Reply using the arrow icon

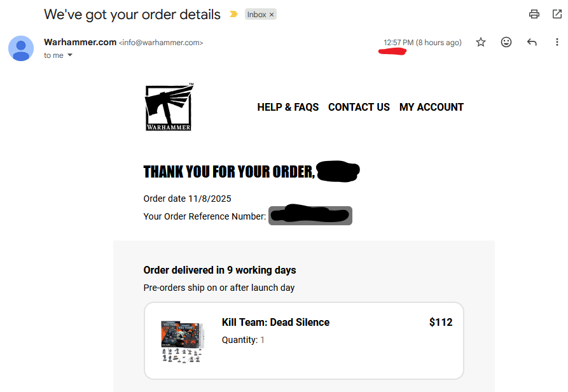[532, 43]
